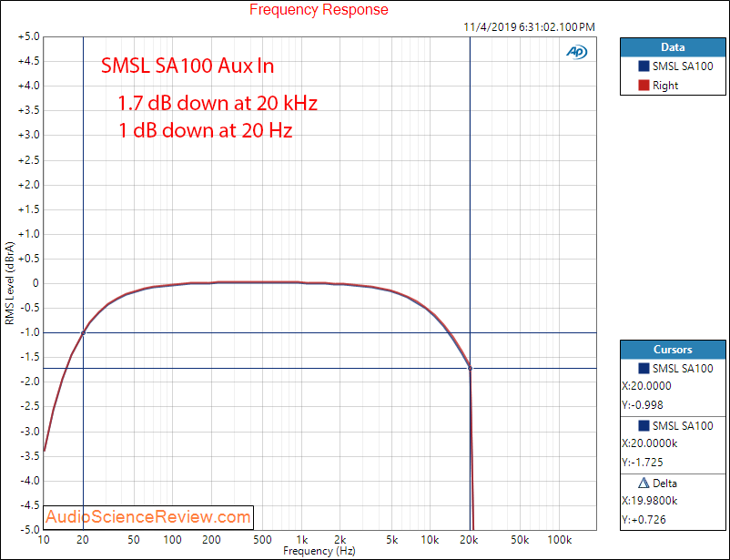This screenshot has width=730, height=560.
Task: Click the 10 tick on the frequency axis
Action: coord(44,540)
